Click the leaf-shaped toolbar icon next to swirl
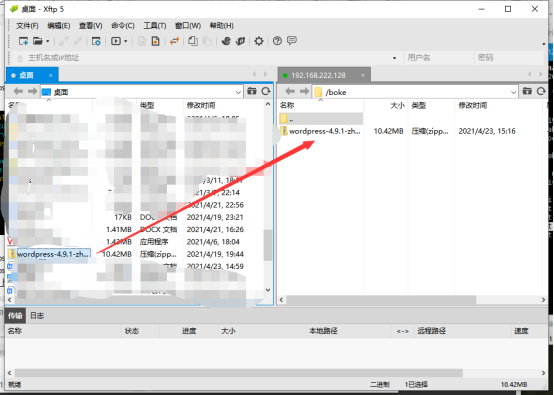Screen dimensions: 554x395 241,41
